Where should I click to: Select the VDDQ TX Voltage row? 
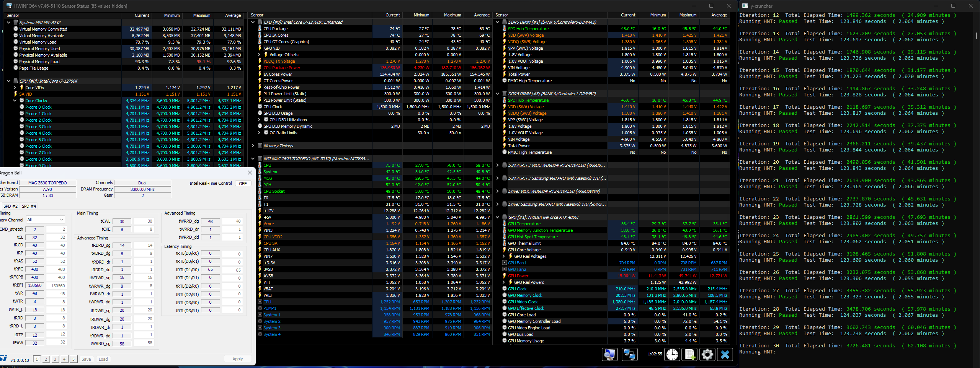pos(371,61)
